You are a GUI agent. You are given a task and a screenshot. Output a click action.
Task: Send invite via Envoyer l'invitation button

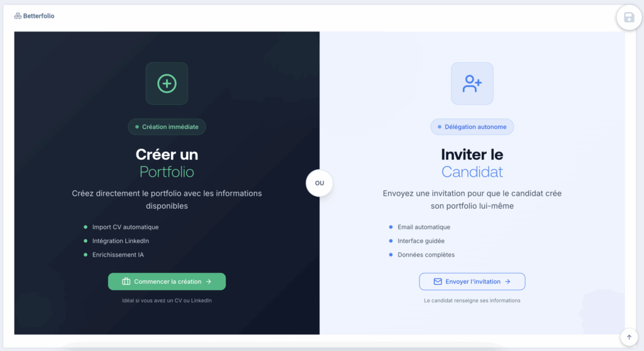pyautogui.click(x=472, y=282)
